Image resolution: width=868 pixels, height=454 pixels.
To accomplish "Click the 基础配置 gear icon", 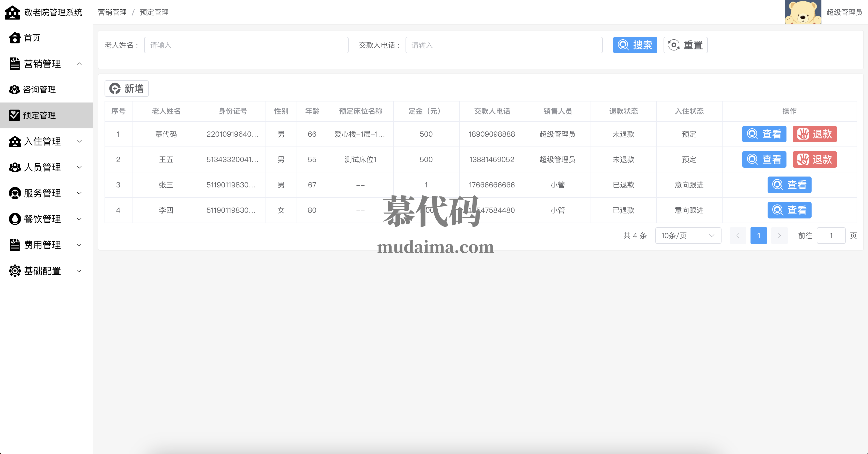I will click(15, 271).
